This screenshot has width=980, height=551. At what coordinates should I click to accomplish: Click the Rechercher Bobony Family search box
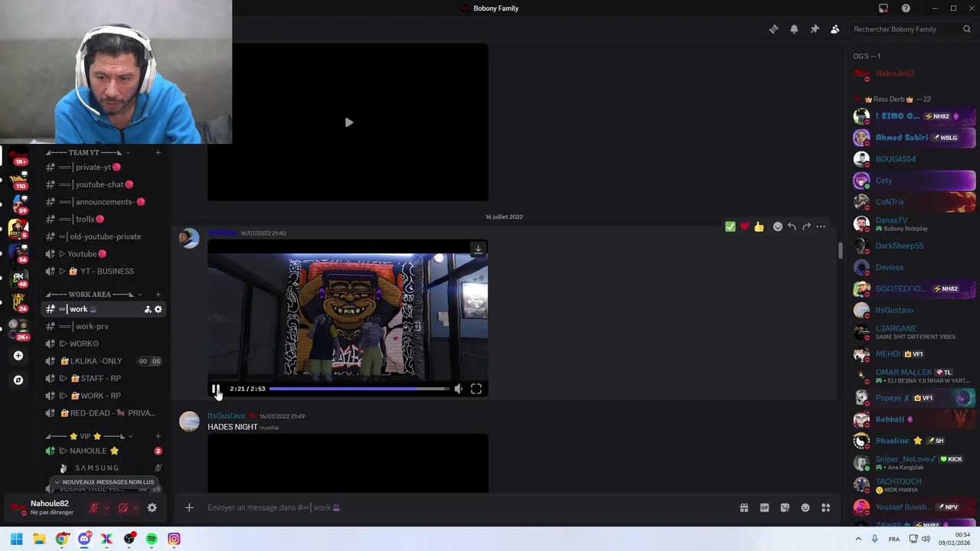(911, 29)
